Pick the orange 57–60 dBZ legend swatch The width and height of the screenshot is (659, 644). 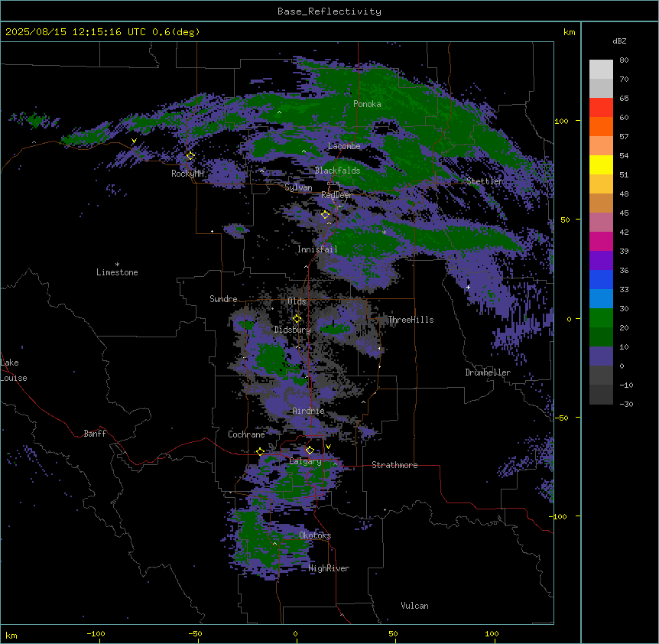point(601,126)
